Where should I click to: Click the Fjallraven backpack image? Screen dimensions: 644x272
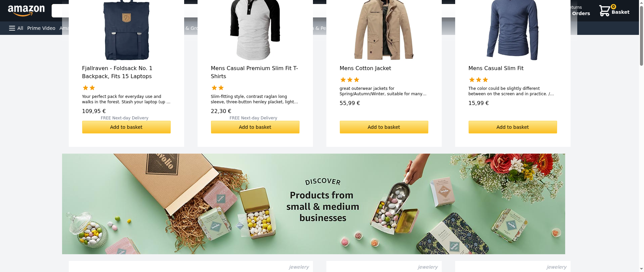(126, 30)
